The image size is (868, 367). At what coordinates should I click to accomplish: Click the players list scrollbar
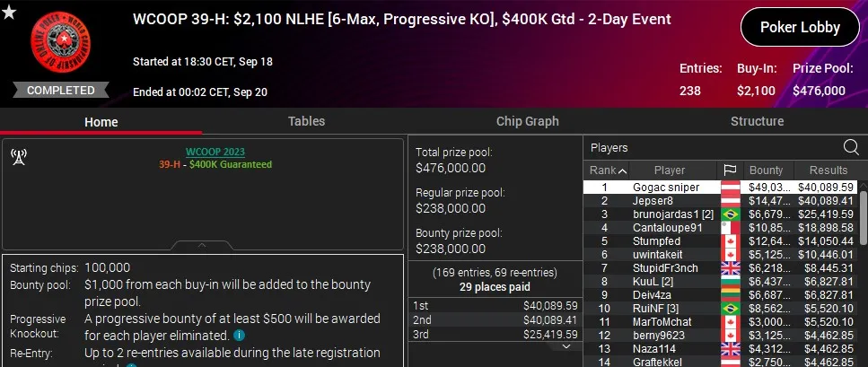pos(864,216)
